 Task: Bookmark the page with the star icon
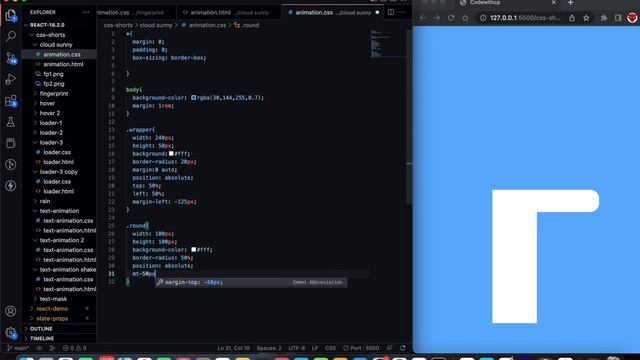point(586,18)
